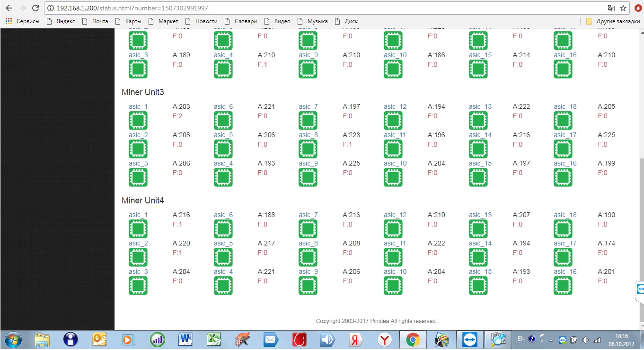Viewport: 644px width, 350px height.
Task: Launch Excel from the taskbar
Action: [x=214, y=339]
